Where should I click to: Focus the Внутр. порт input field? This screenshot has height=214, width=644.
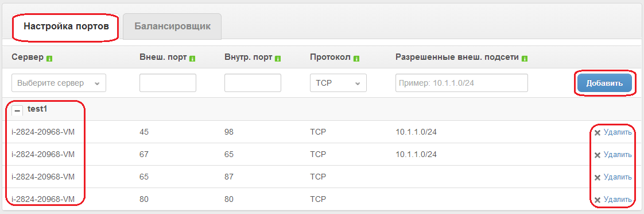[253, 83]
